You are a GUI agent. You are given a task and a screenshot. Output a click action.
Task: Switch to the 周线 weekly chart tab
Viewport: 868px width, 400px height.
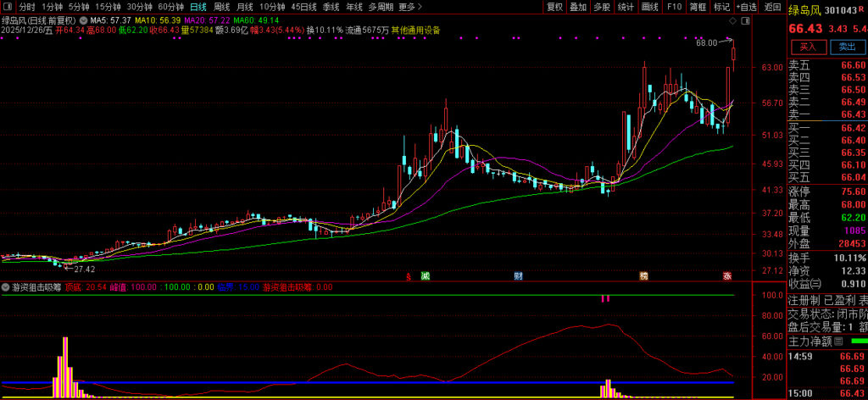click(221, 6)
